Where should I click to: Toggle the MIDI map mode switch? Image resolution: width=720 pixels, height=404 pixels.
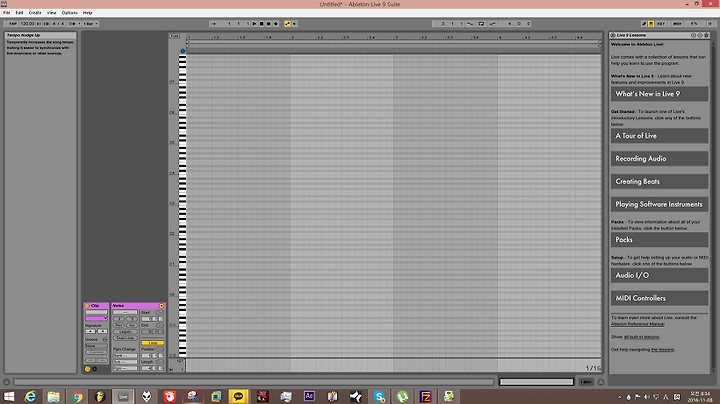click(x=677, y=23)
